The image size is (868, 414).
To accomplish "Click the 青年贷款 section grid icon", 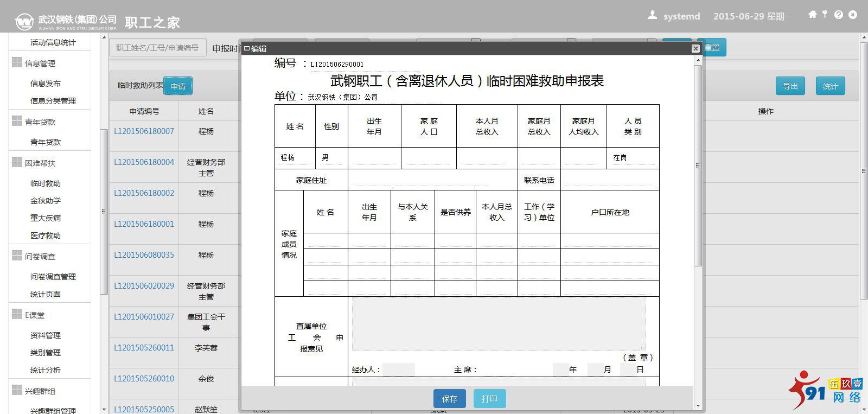I will [17, 121].
